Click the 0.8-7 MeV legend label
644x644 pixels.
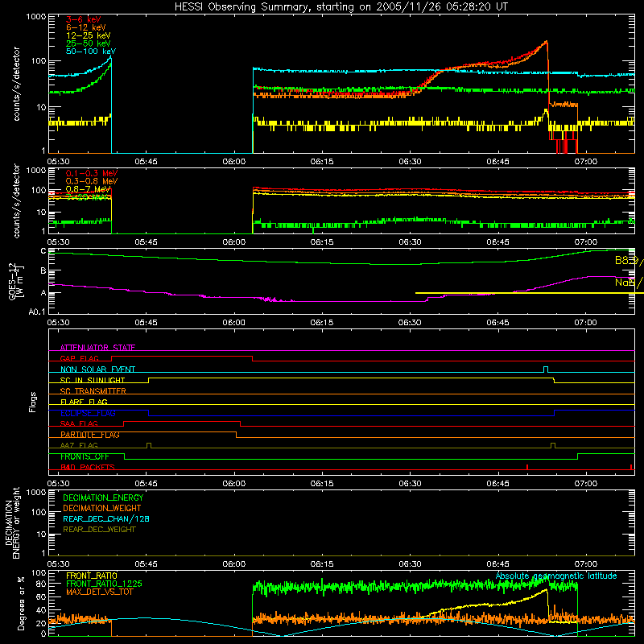click(x=89, y=189)
